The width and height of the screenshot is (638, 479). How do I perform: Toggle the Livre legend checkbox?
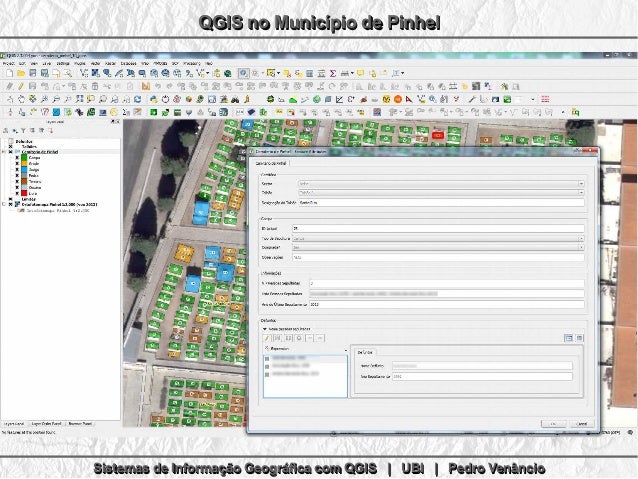(x=17, y=194)
